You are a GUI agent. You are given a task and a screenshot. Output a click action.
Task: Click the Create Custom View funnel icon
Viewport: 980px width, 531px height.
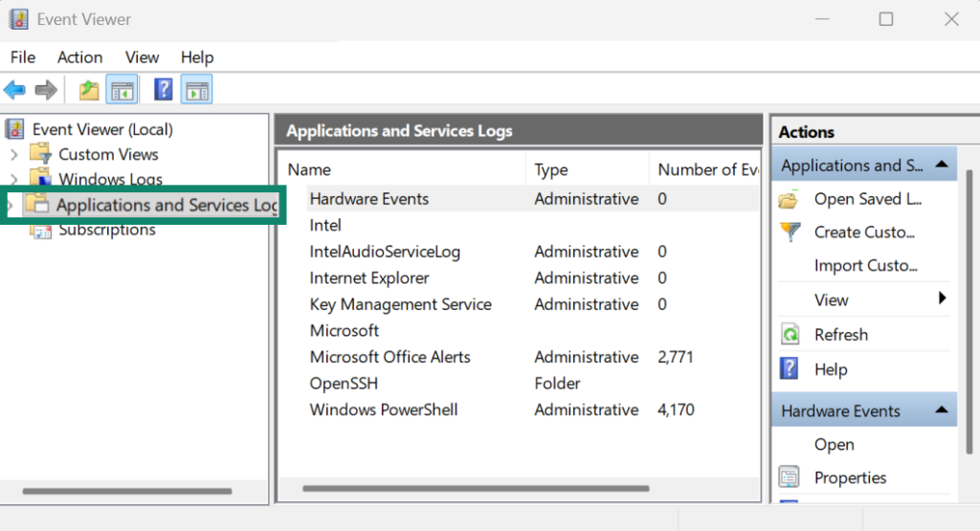tap(790, 232)
